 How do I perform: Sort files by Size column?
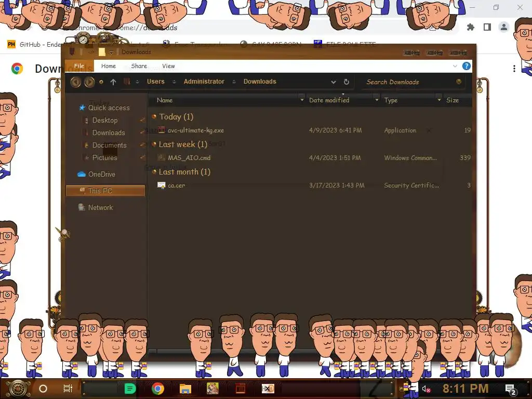(x=453, y=100)
